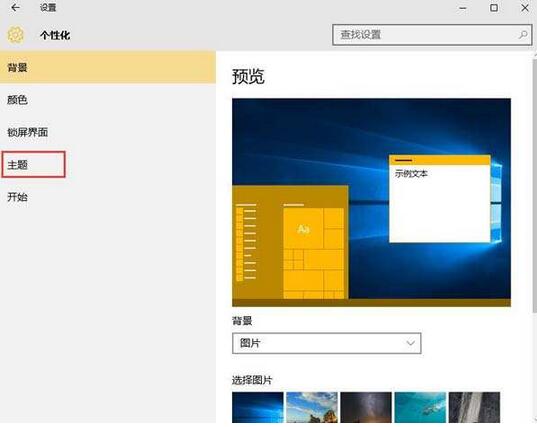537x427 pixels.
Task: Close the 设置 window
Action: [x=525, y=8]
